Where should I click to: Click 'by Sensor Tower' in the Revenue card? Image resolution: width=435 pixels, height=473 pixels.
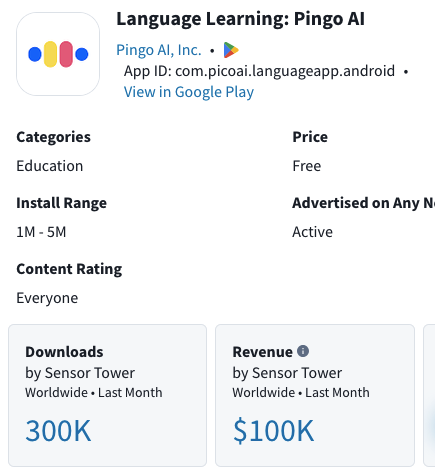(287, 373)
